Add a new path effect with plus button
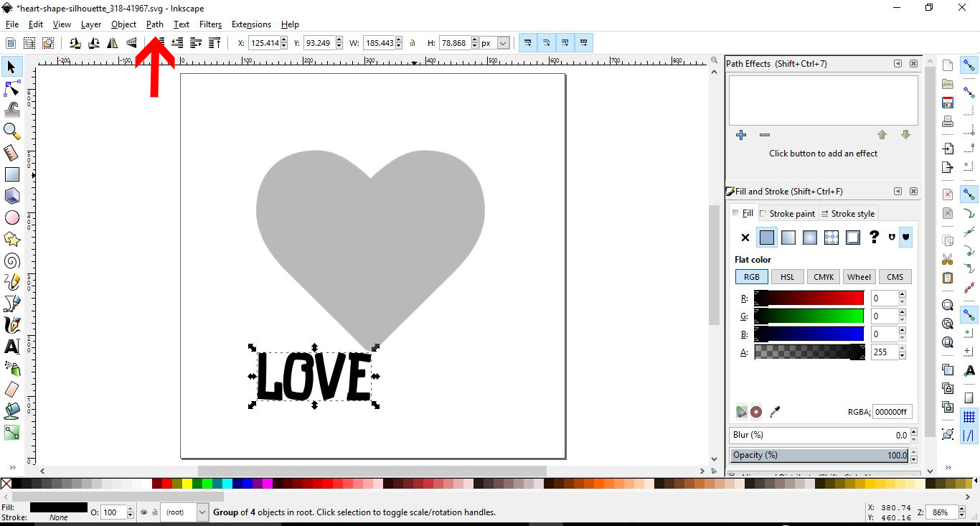Screen dimensions: 980x526 tap(740, 135)
